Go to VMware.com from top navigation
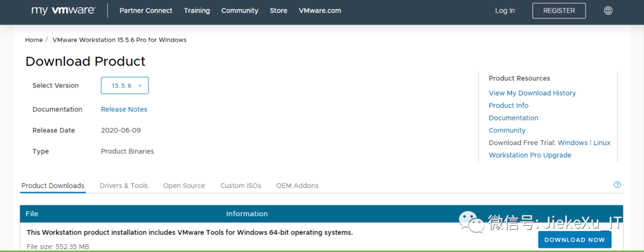Screen dimensions: 644x252 click(320, 11)
